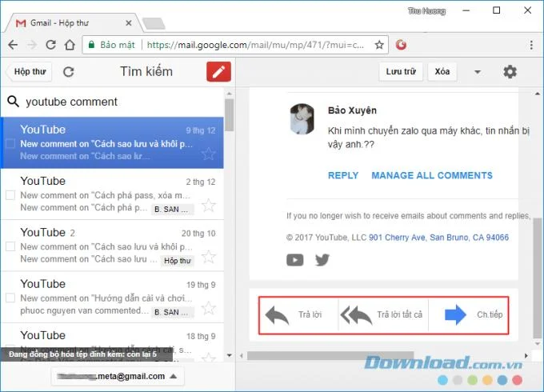Open the YouTube logo icon in footer

[295, 260]
